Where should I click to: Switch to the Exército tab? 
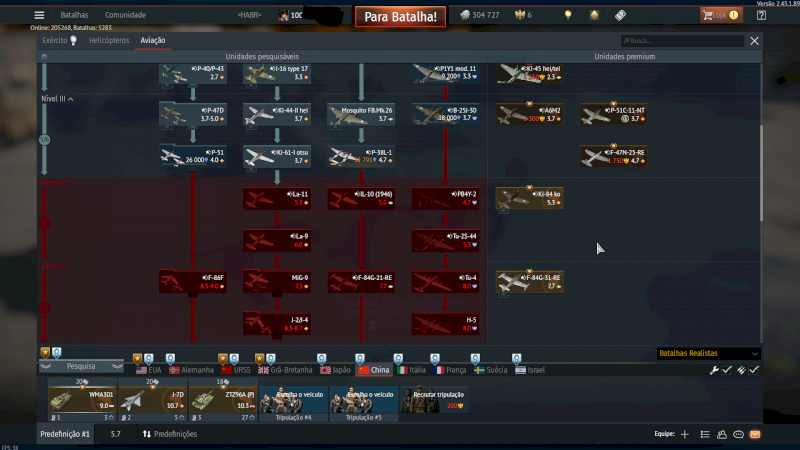pyautogui.click(x=60, y=40)
